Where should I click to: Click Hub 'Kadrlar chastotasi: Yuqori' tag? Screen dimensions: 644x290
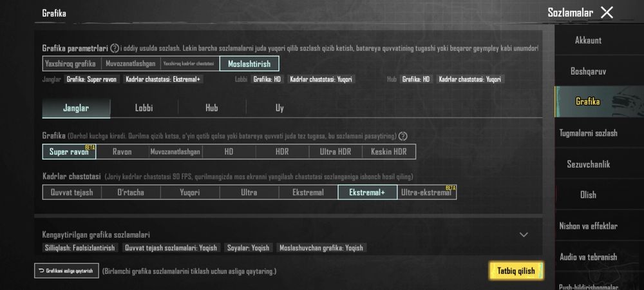(470, 79)
